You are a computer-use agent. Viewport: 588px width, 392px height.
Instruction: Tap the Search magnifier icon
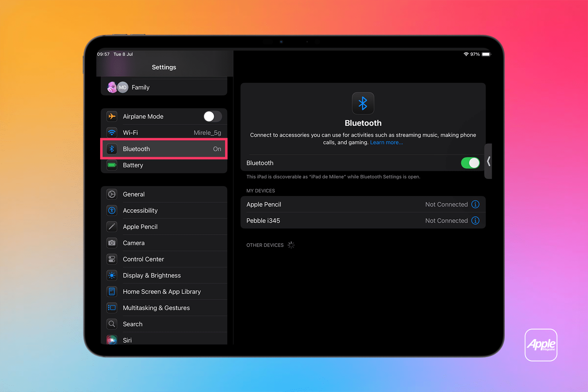[x=112, y=324]
